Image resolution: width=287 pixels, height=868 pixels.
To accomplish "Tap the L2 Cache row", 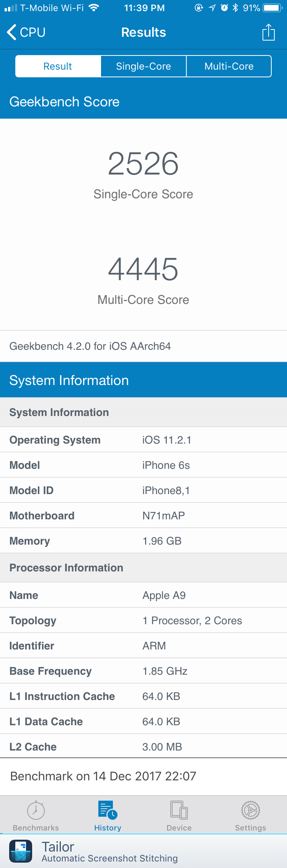I will [143, 747].
